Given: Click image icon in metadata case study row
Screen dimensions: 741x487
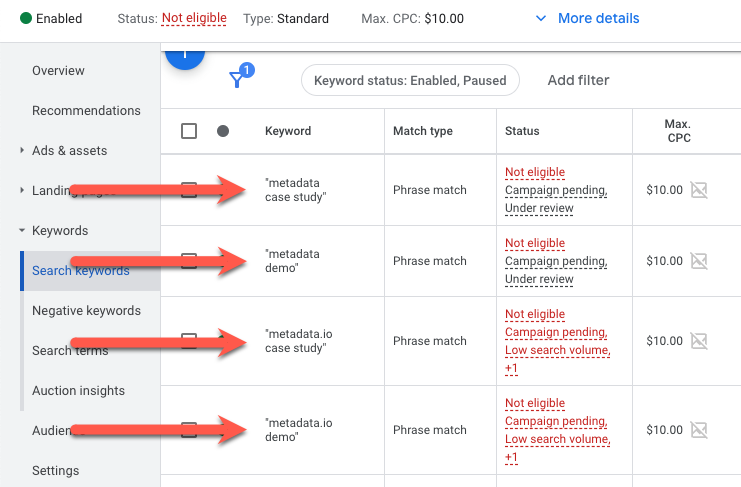Looking at the screenshot, I should pyautogui.click(x=699, y=190).
